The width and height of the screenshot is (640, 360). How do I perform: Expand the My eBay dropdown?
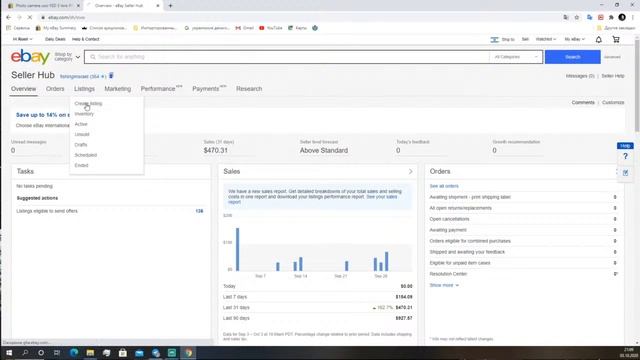[575, 39]
